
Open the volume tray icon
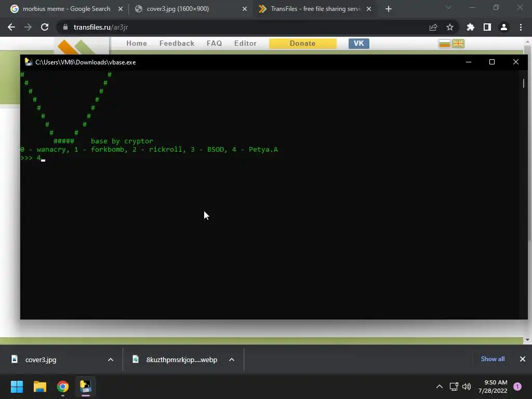467,387
